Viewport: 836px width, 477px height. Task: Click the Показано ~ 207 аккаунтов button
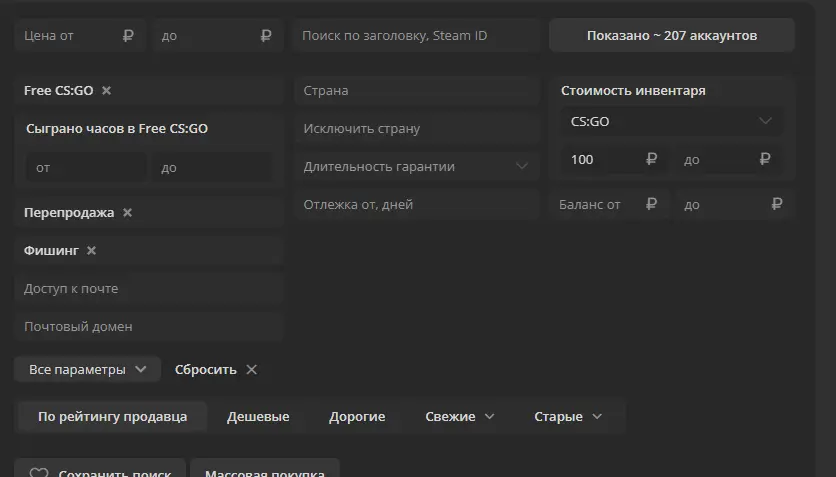672,35
